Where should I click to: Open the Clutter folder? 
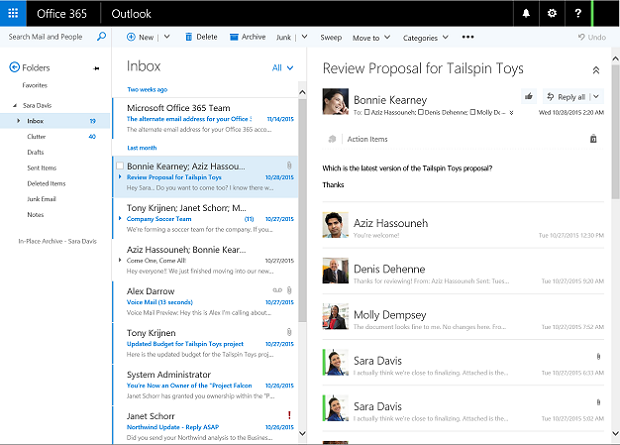tap(39, 136)
